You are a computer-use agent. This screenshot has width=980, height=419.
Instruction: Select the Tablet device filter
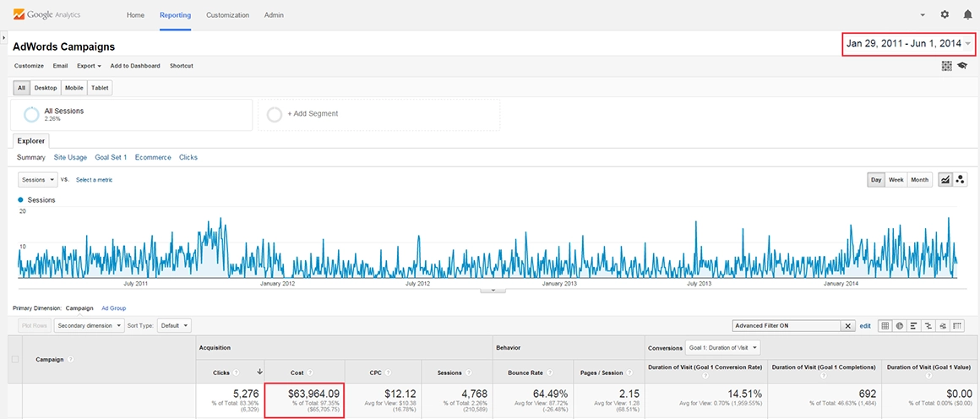tap(100, 88)
